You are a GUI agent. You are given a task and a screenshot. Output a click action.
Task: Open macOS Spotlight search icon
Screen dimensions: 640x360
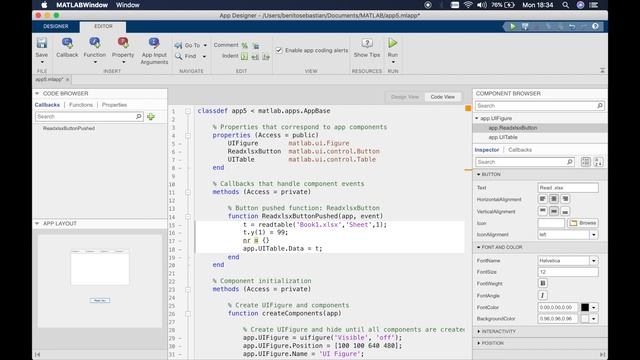click(565, 5)
